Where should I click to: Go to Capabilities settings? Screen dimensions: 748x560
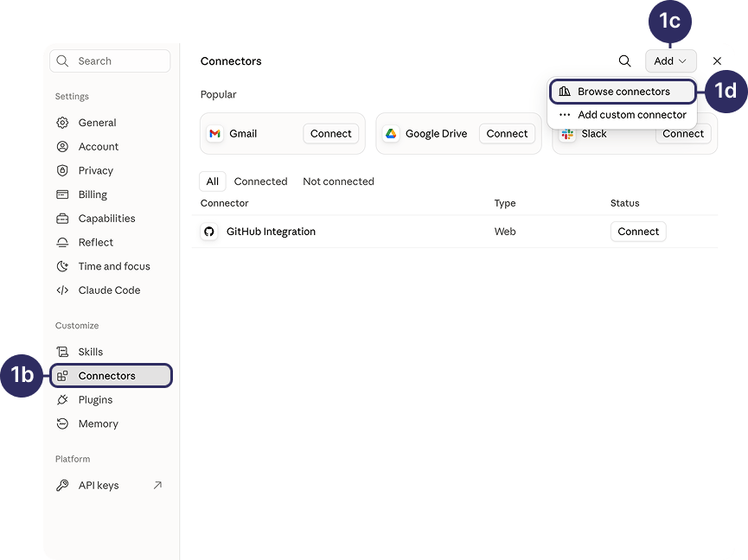pos(110,219)
